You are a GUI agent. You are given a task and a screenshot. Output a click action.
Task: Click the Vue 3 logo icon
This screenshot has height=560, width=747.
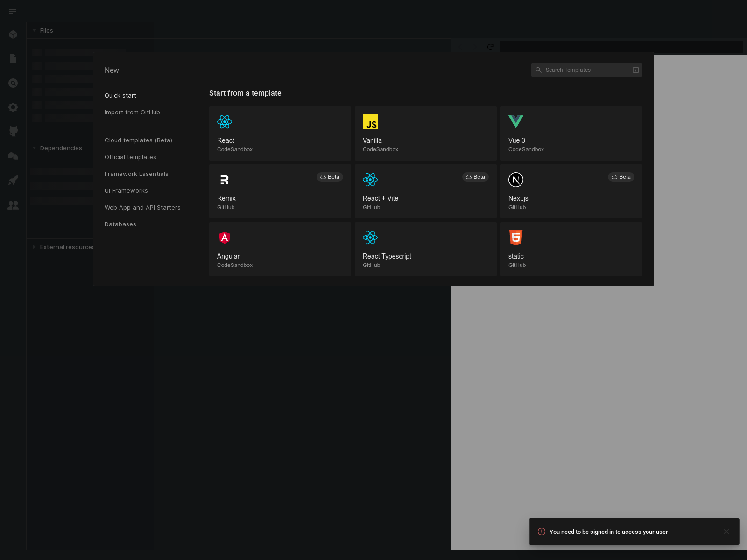[516, 122]
